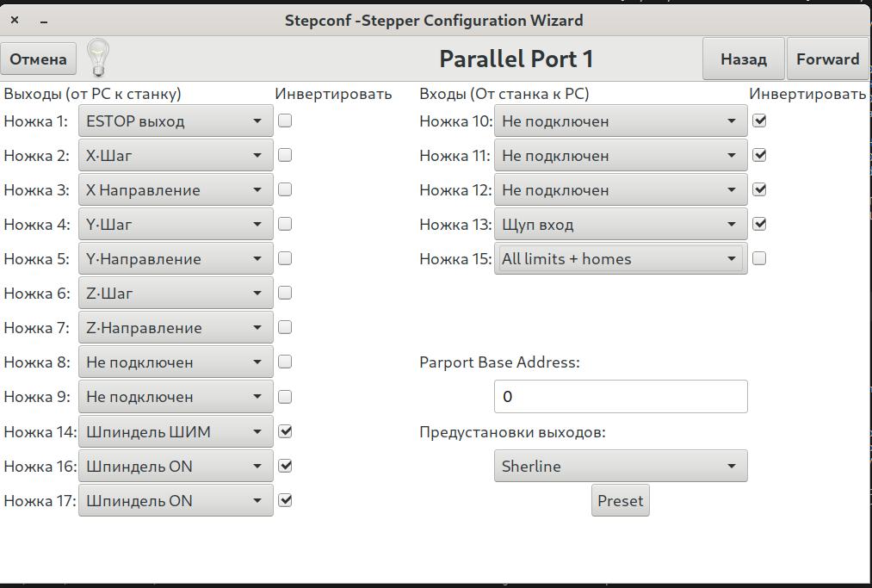Enable invert checkbox for Ножка 1

[x=285, y=121]
